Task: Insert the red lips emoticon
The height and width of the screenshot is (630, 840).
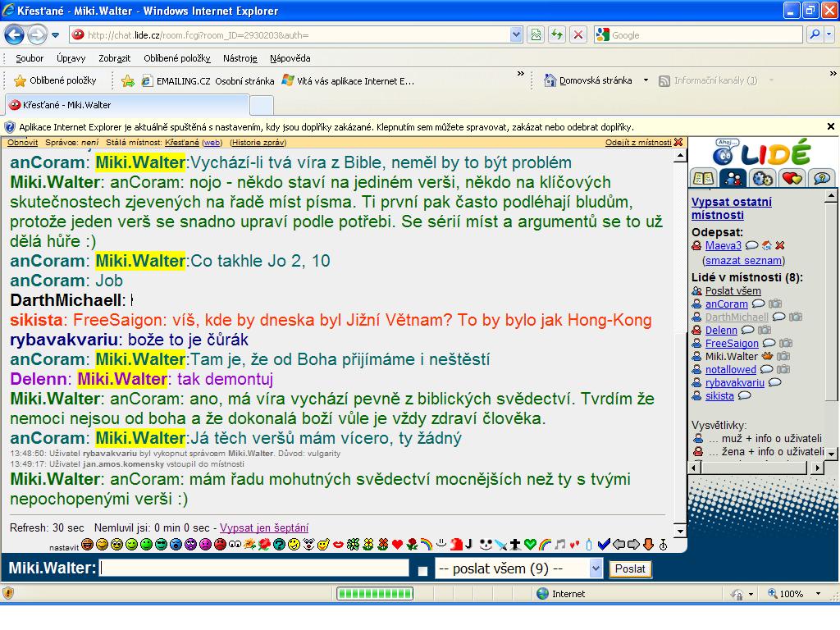Action: click(x=337, y=545)
